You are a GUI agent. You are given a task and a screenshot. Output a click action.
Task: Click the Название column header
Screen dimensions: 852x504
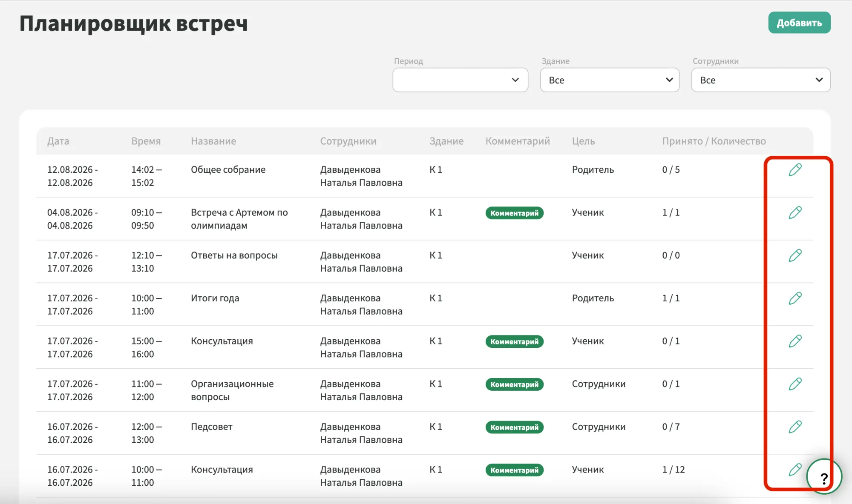tap(213, 141)
